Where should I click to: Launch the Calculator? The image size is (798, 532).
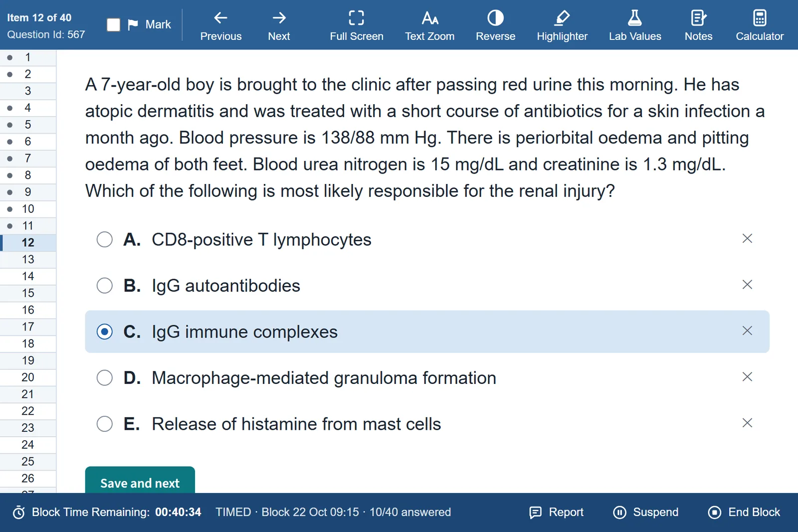click(760, 26)
